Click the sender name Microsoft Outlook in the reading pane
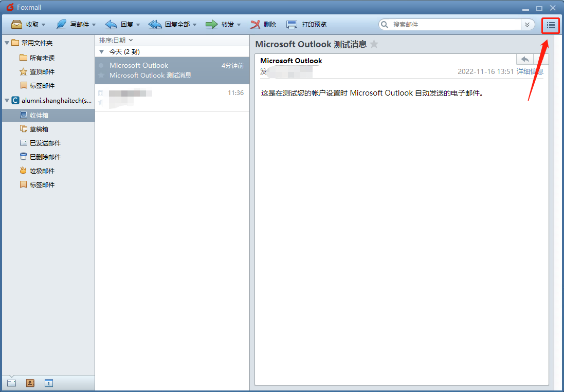This screenshot has width=564, height=392. tap(292, 61)
